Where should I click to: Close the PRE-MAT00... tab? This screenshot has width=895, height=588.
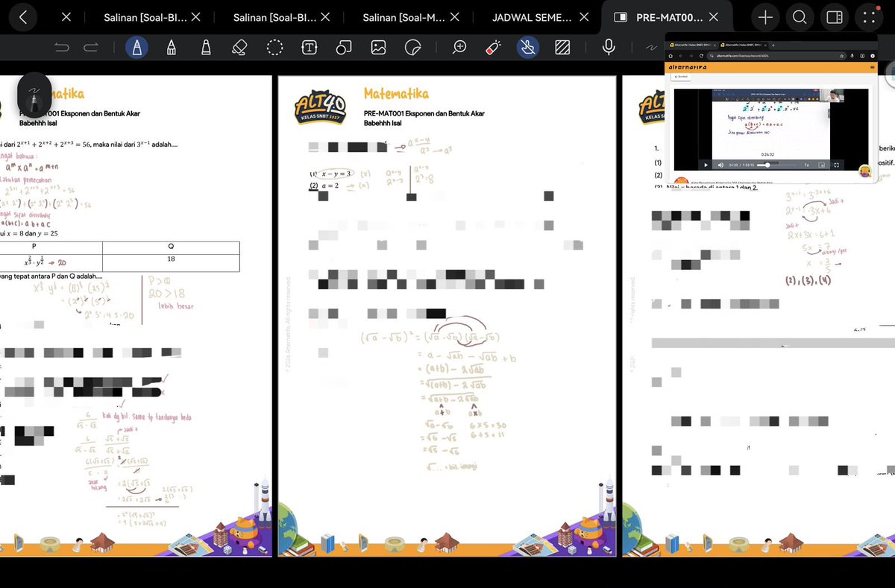[x=714, y=16]
